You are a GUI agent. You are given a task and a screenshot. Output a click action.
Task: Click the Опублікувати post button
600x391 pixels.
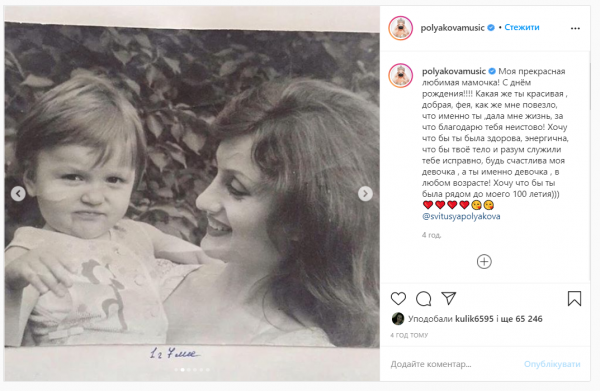552,364
